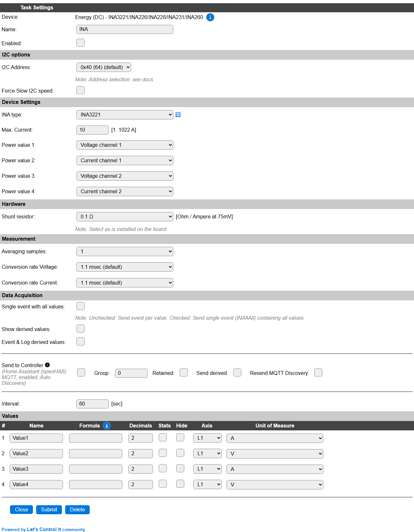Click the task Name input field
The width and height of the screenshot is (414, 532).
click(x=125, y=29)
